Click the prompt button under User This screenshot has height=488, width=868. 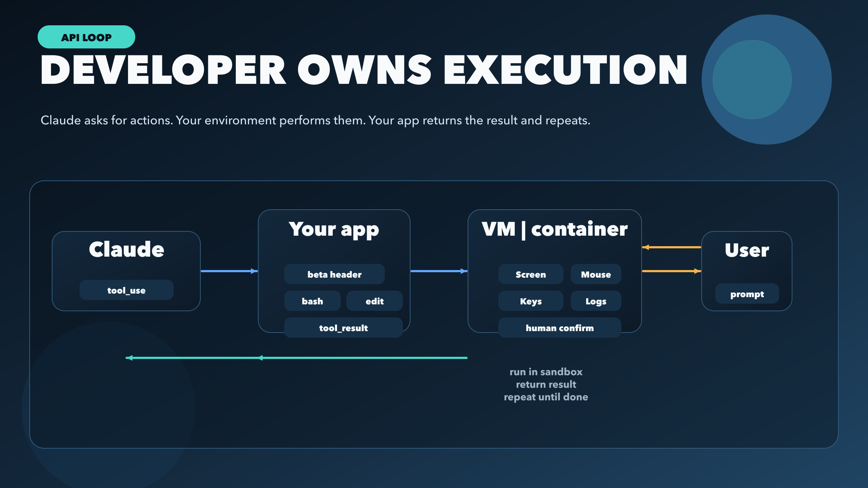747,294
